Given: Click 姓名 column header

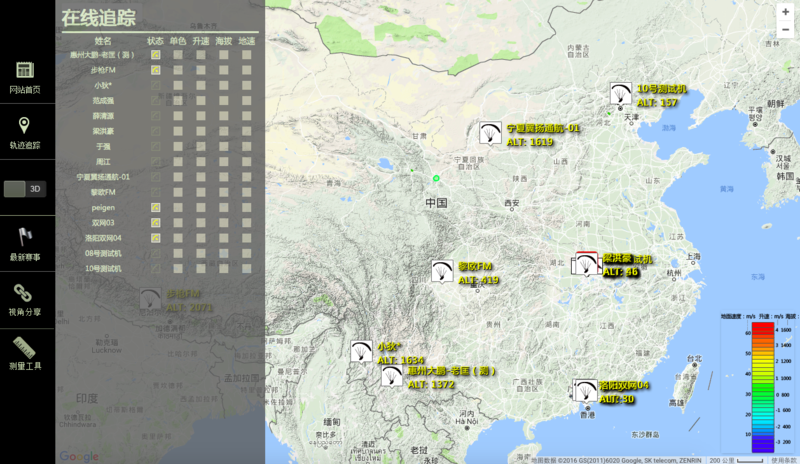Looking at the screenshot, I should (x=103, y=41).
